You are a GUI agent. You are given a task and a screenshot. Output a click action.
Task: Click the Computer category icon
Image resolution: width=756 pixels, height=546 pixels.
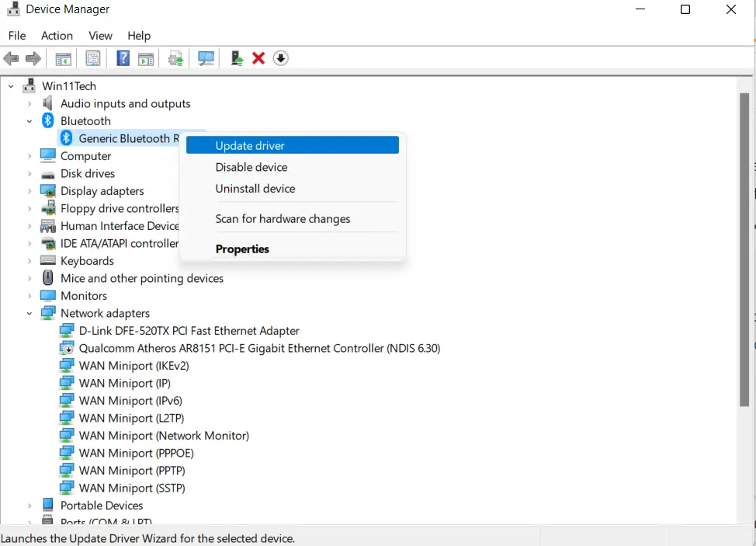[47, 155]
